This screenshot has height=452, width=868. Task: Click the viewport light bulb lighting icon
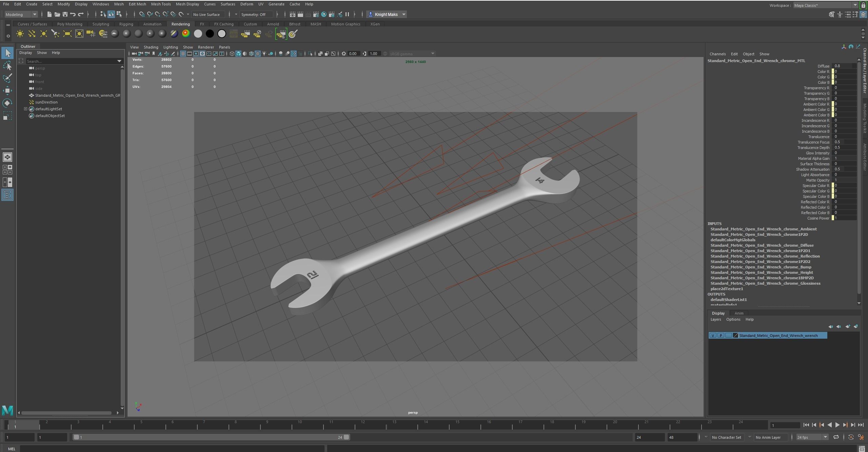coord(264,54)
